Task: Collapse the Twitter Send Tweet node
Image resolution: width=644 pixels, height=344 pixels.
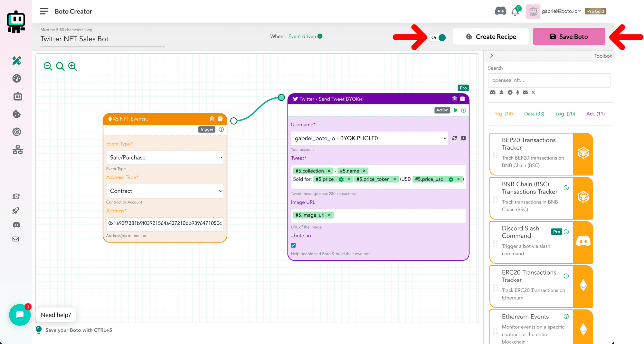Action: point(462,99)
